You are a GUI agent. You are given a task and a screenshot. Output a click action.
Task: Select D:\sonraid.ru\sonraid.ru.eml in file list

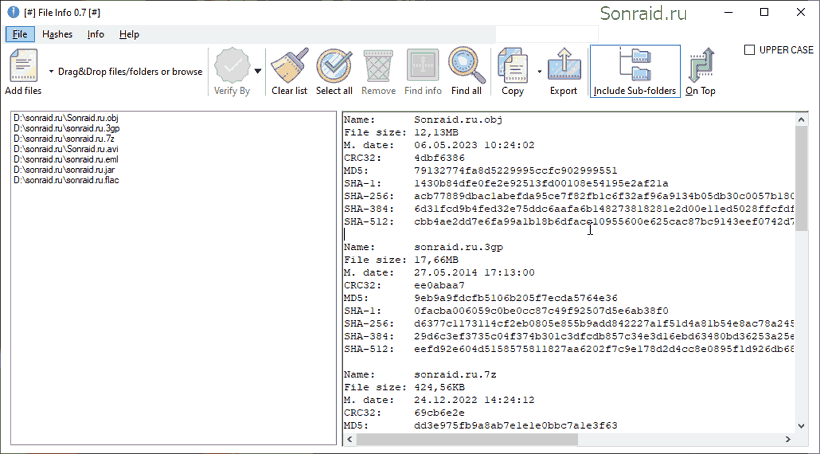point(66,160)
